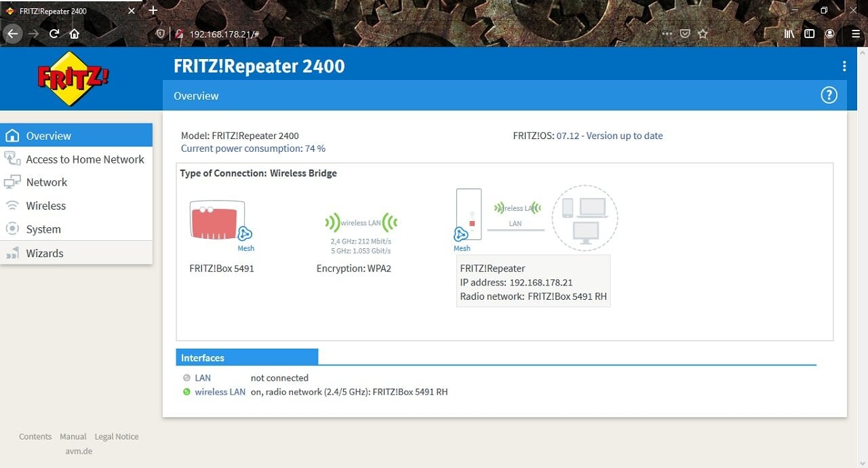Click the red FRITZ!Box 5491 router image
The width and height of the screenshot is (868, 468).
pyautogui.click(x=218, y=219)
